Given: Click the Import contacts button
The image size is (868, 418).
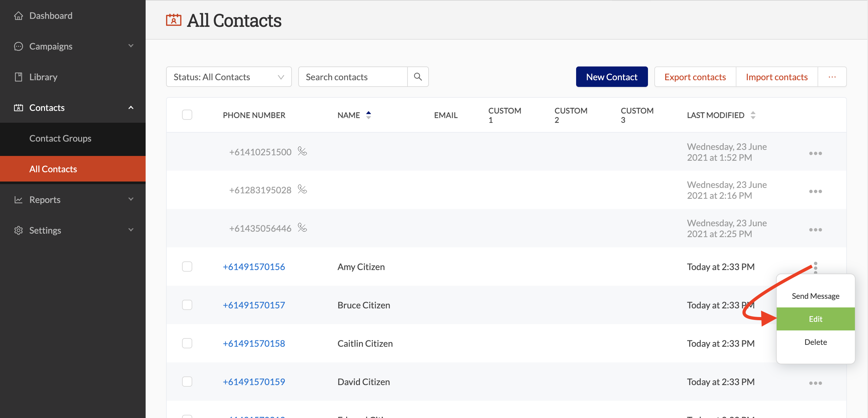Looking at the screenshot, I should click(x=777, y=77).
